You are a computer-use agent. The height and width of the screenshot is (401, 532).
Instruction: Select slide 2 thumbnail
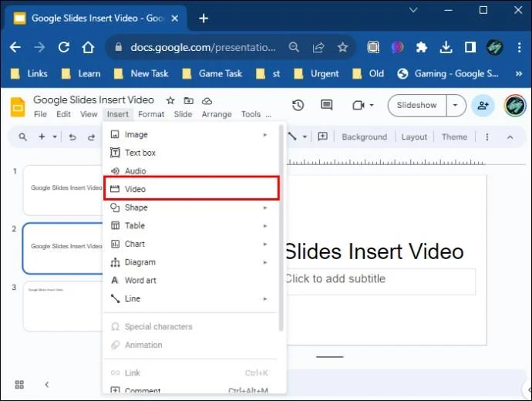[x=63, y=248]
